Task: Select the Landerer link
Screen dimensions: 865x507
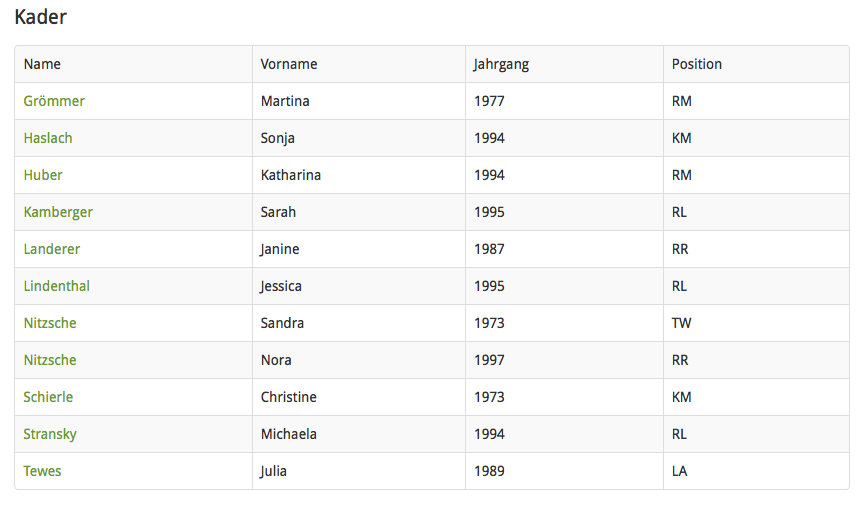Action: (x=52, y=249)
